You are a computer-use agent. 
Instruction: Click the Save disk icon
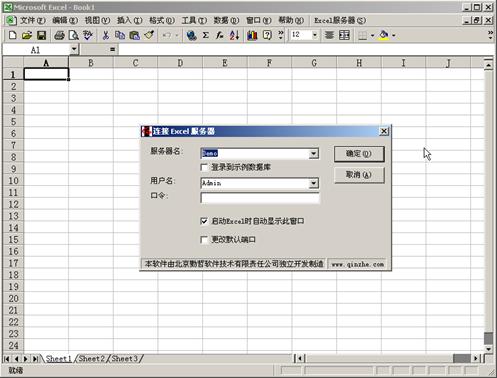tap(41, 35)
